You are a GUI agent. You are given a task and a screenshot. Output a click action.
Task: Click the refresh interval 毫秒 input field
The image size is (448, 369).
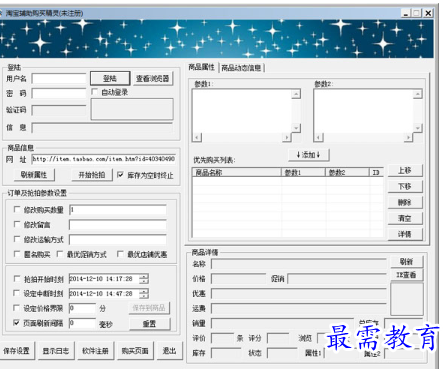coord(82,323)
